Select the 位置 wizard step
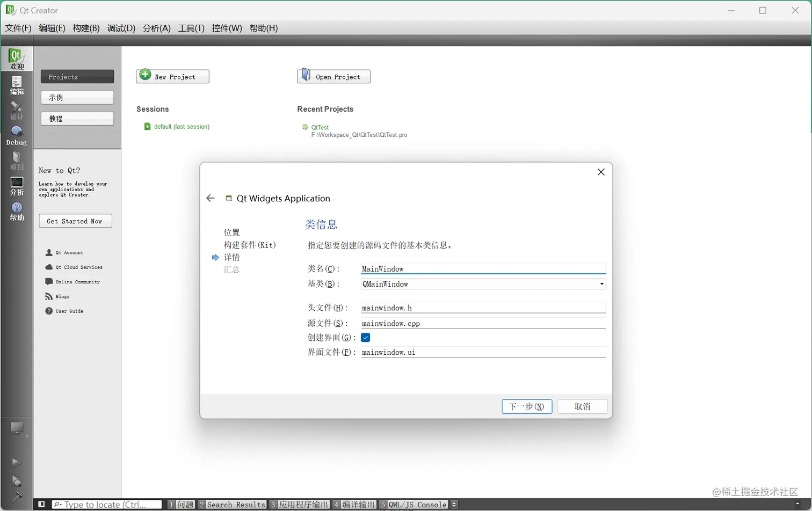 tap(232, 232)
